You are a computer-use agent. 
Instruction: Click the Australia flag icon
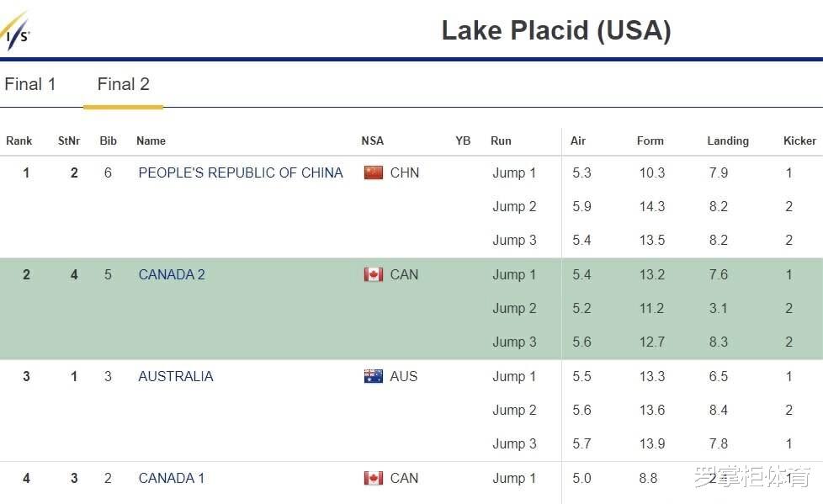click(373, 376)
